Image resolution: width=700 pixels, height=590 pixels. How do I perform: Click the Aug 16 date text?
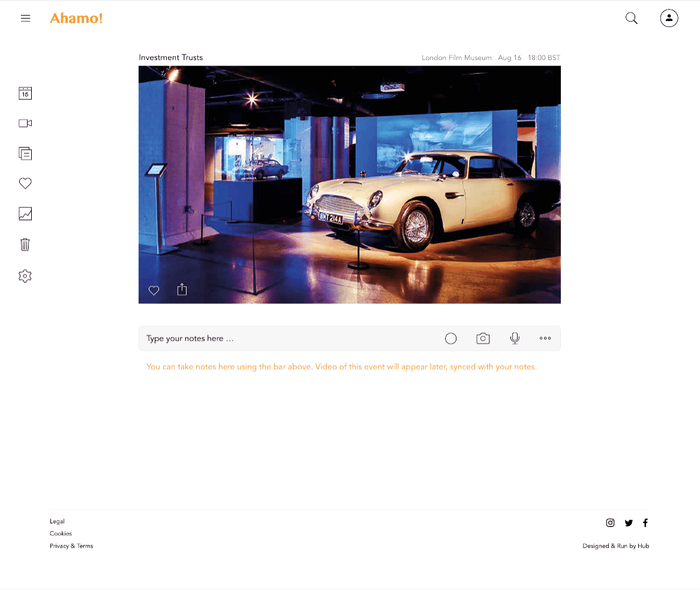(x=510, y=58)
